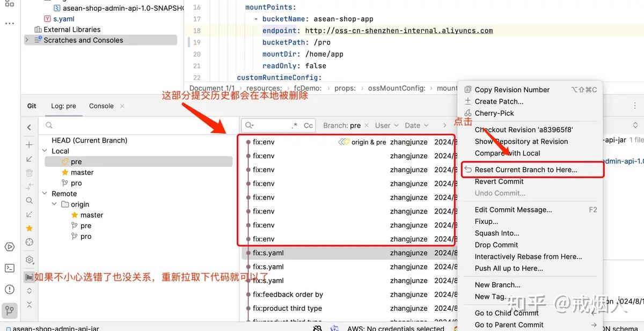
Task: Remove the Branch: pre filter
Action: pos(367,125)
